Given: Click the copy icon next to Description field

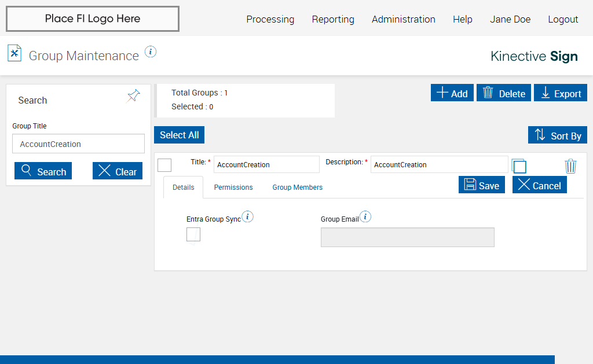Looking at the screenshot, I should pyautogui.click(x=519, y=166).
